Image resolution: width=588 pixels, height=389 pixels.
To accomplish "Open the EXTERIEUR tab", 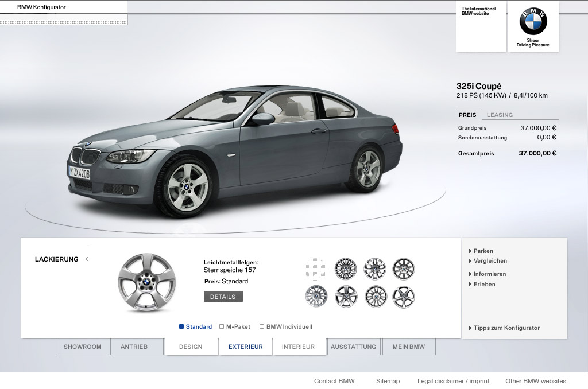I will [x=246, y=347].
